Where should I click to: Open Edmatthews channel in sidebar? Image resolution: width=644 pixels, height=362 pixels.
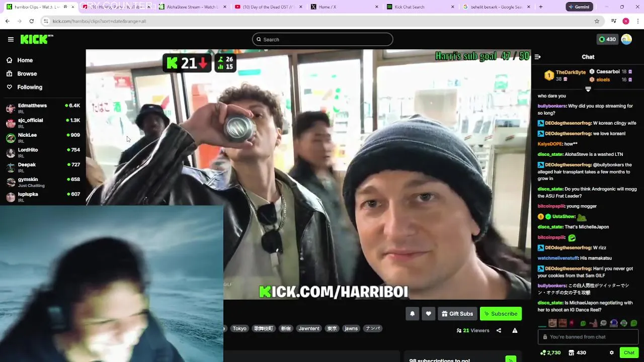[43, 108]
